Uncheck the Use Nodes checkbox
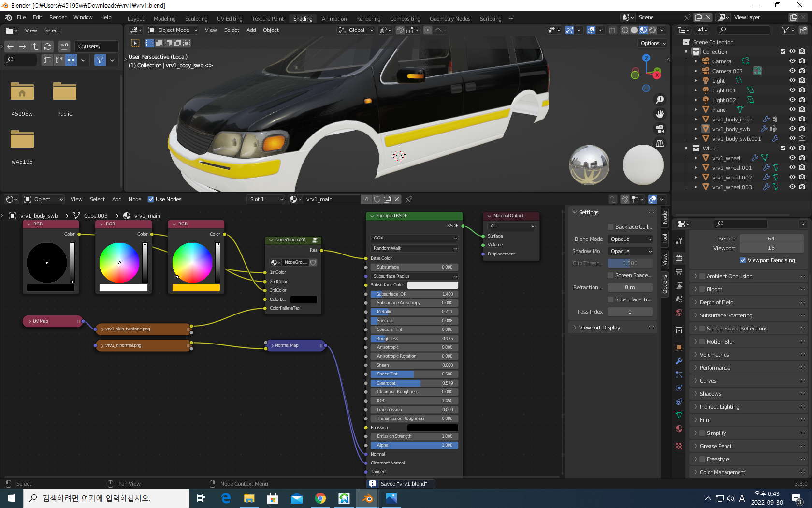The image size is (812, 508). (151, 199)
